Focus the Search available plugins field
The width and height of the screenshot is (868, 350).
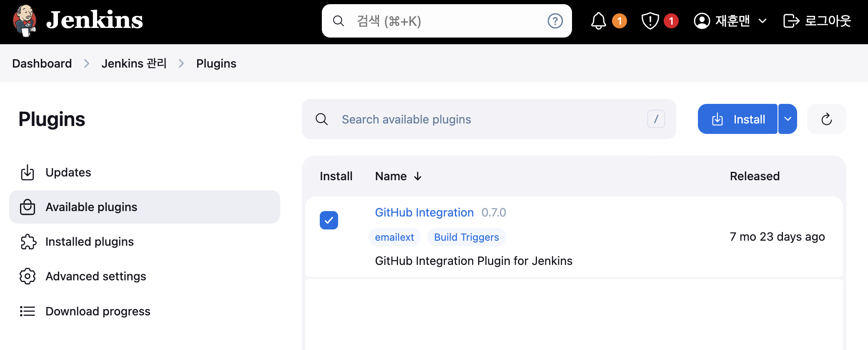pos(489,119)
